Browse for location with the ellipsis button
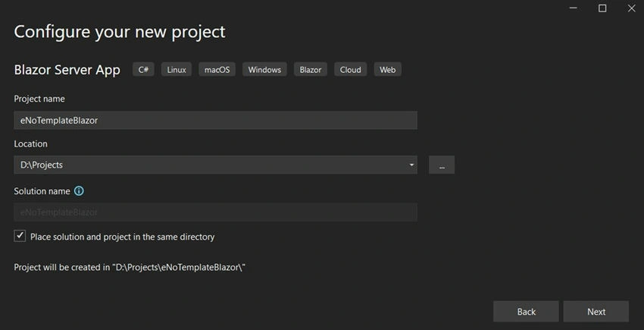The width and height of the screenshot is (644, 330). (442, 165)
